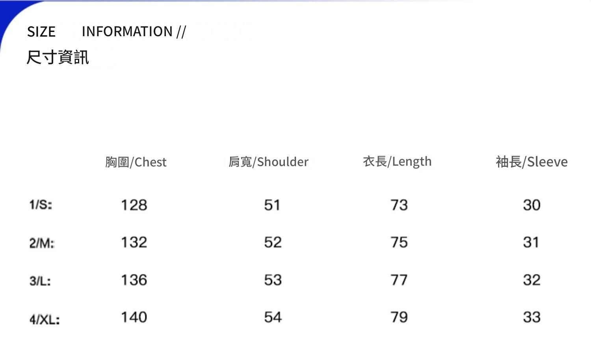591x364 pixels.
Task: Click the 2/M: size row label
Action: click(42, 243)
